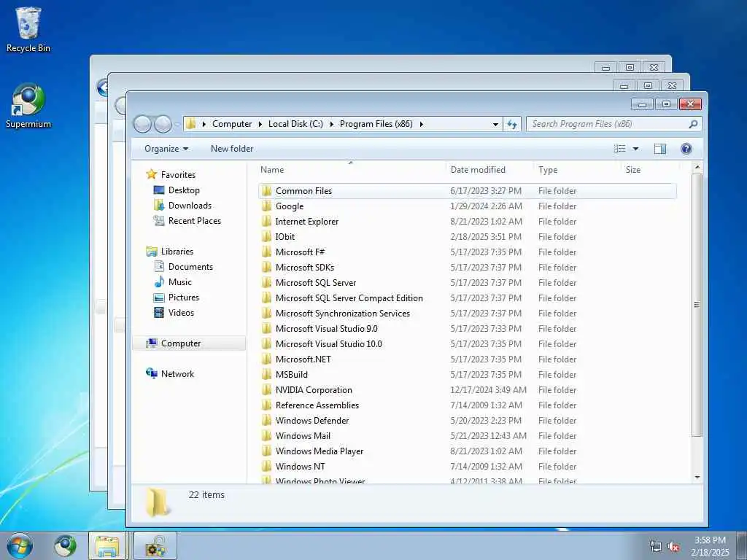747x560 pixels.
Task: Create a New folder
Action: coord(232,149)
